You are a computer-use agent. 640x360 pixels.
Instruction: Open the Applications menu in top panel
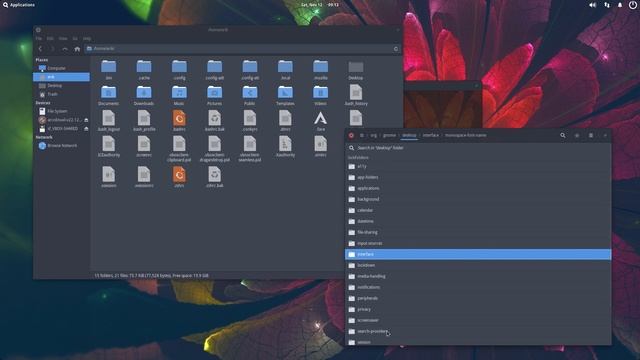click(x=19, y=5)
